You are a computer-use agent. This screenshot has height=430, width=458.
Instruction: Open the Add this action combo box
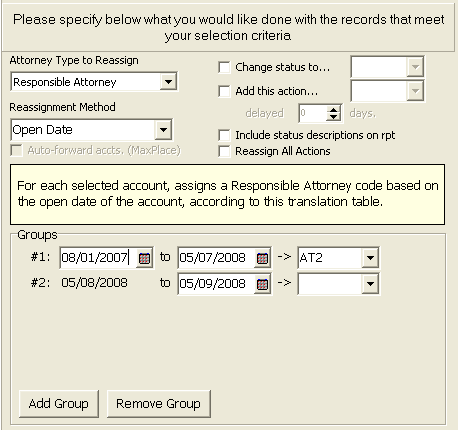click(x=387, y=91)
